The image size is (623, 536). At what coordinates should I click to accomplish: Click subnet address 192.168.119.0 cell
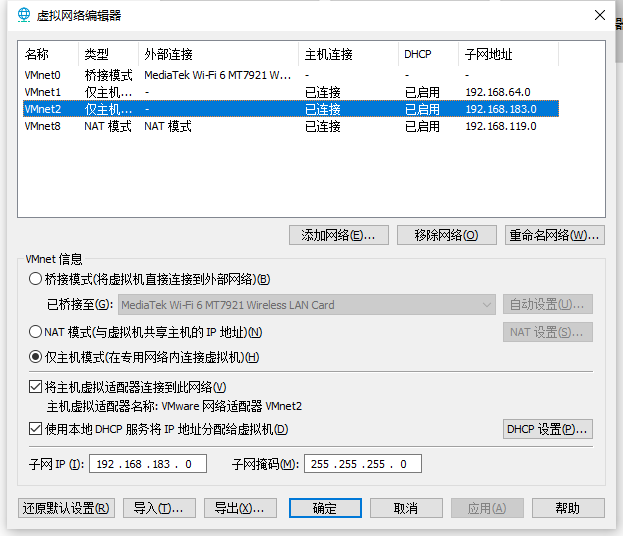pos(501,126)
